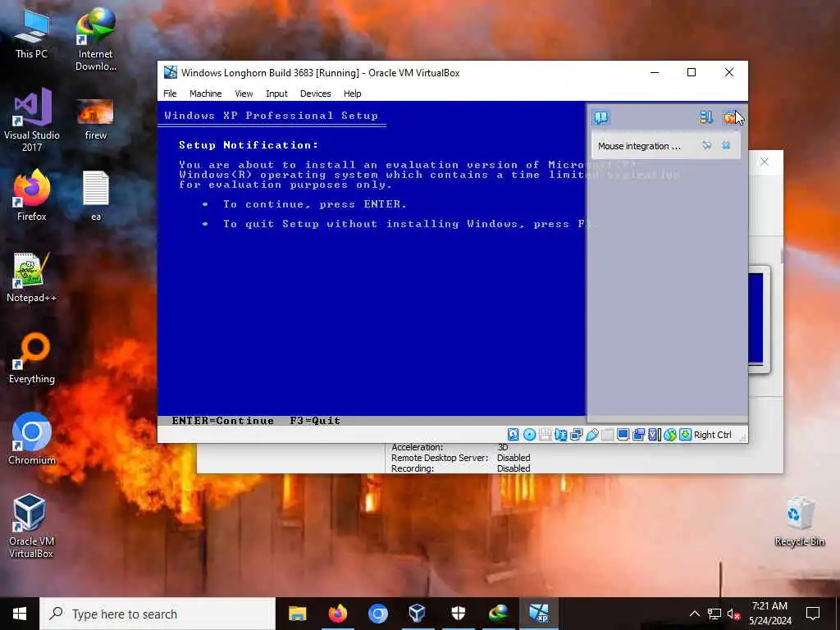Viewport: 840px width, 630px height.
Task: Open the Help menu
Action: (352, 94)
